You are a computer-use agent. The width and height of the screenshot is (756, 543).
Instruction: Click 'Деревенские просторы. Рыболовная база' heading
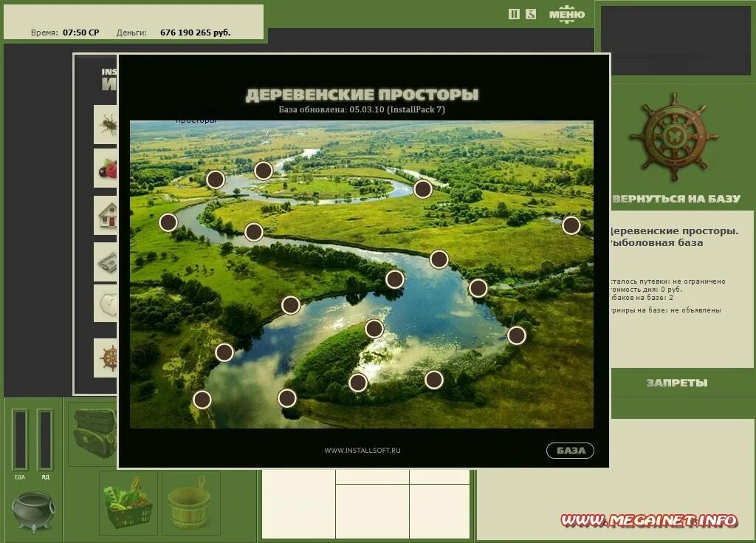click(x=674, y=237)
